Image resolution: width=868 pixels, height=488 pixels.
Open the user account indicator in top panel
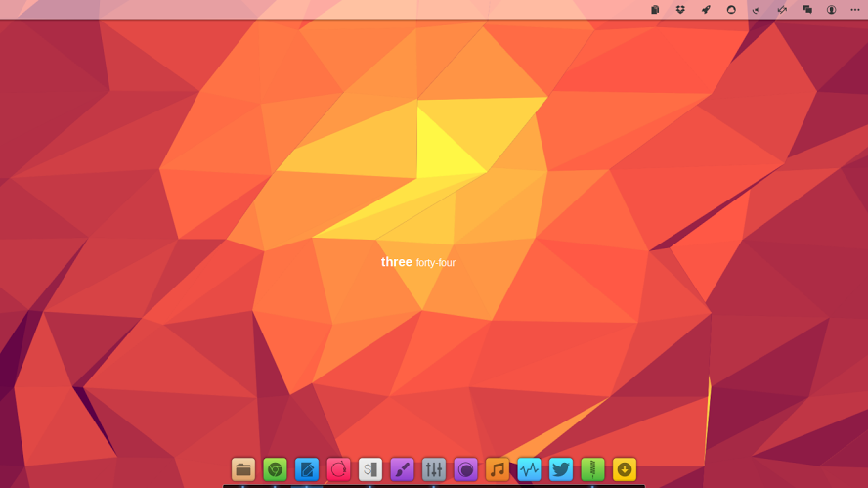(832, 10)
